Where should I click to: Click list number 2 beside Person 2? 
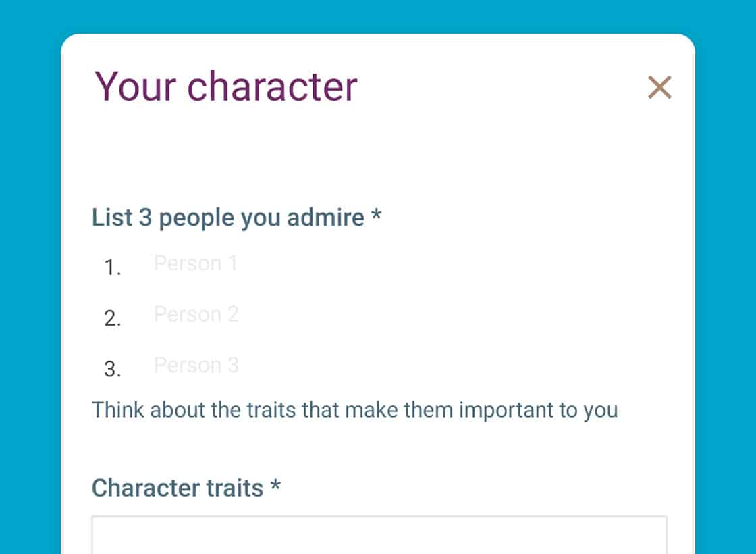(113, 319)
